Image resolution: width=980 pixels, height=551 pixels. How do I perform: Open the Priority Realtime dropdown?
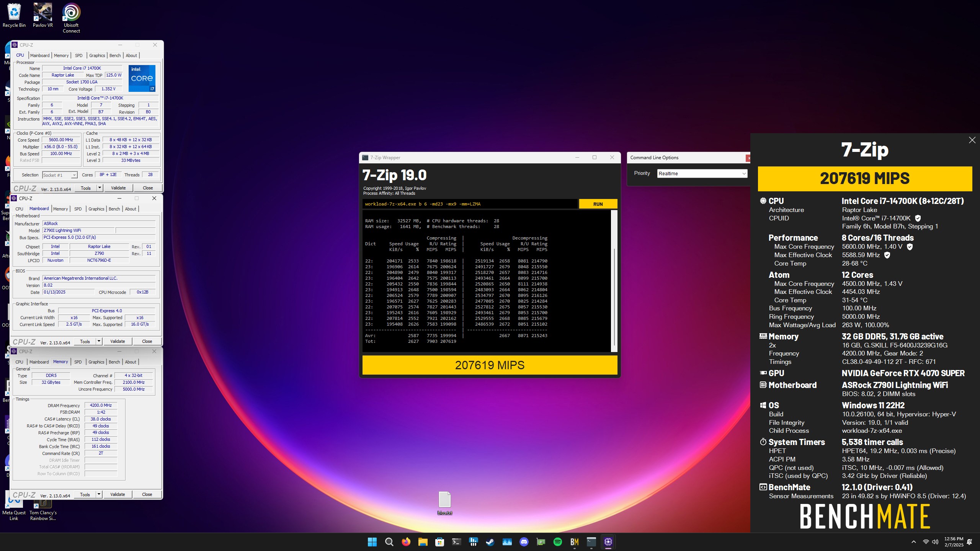click(x=702, y=173)
